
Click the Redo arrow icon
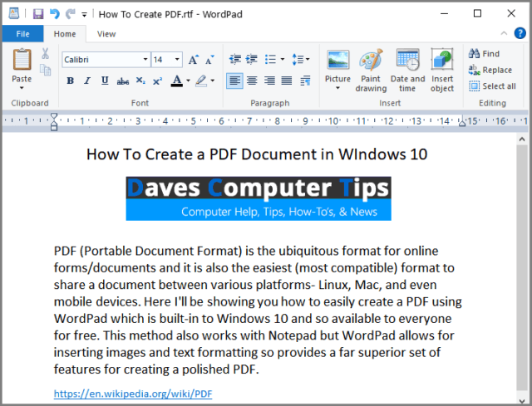70,14
